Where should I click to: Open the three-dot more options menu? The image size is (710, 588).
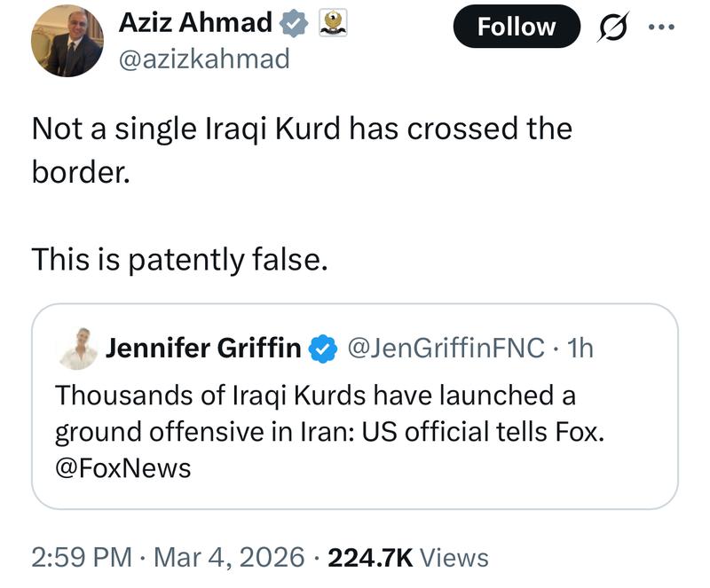coord(661,27)
